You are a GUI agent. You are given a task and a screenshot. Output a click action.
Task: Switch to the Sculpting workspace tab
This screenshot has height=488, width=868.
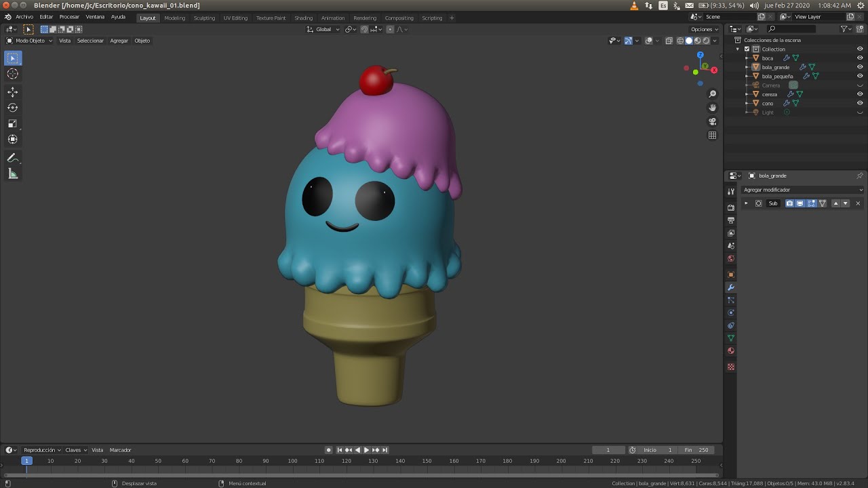(204, 18)
